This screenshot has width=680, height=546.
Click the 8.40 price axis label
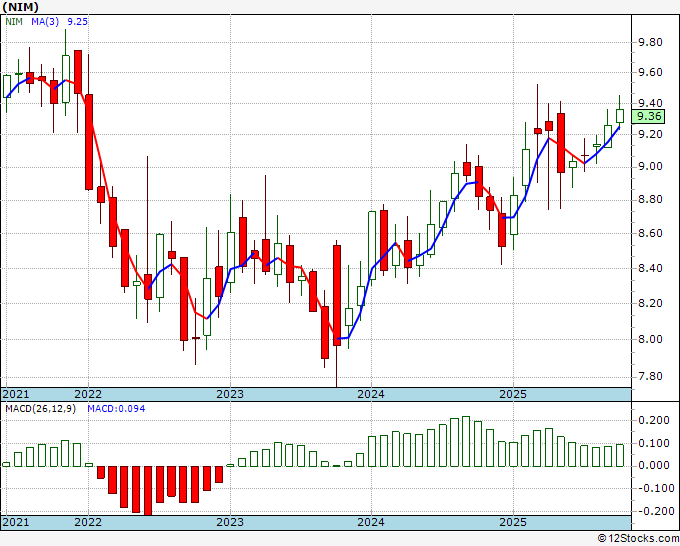pyautogui.click(x=650, y=268)
